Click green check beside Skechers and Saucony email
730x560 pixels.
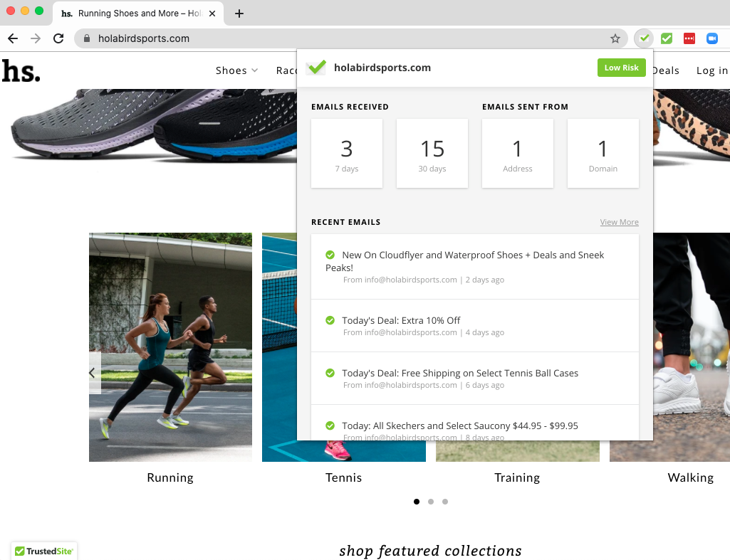(330, 426)
